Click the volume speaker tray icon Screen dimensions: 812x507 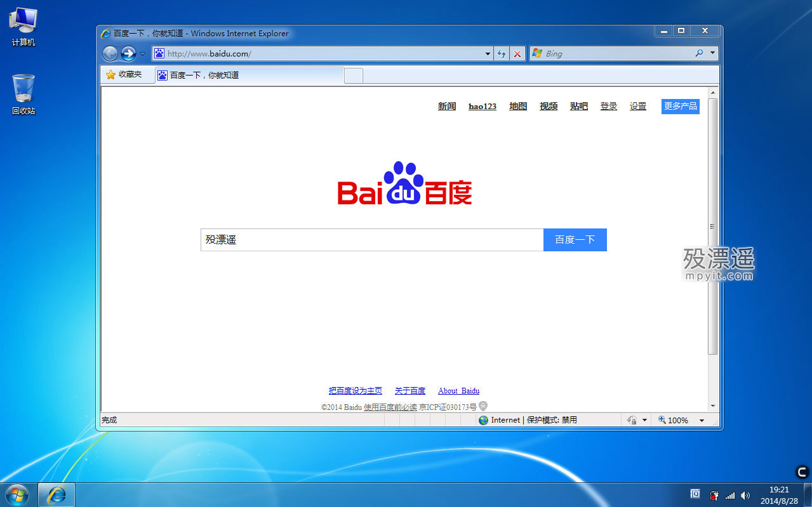tap(745, 496)
